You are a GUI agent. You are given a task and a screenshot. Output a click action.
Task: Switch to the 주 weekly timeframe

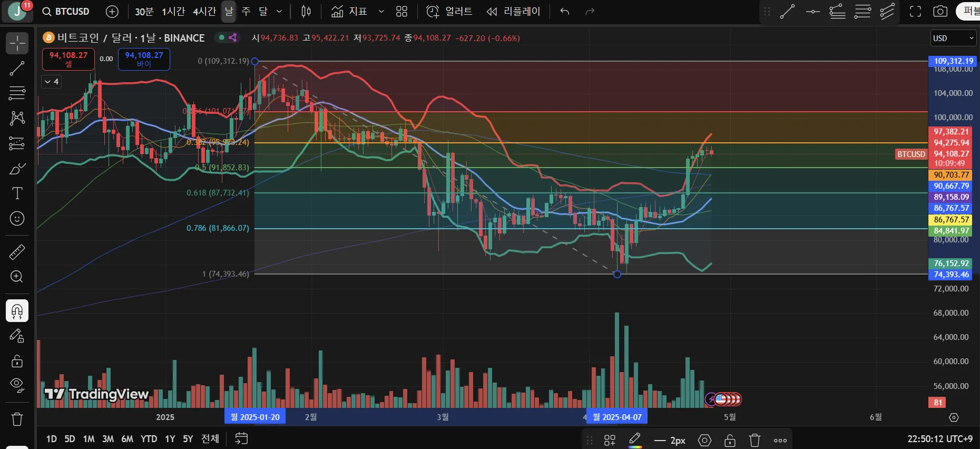(x=246, y=12)
